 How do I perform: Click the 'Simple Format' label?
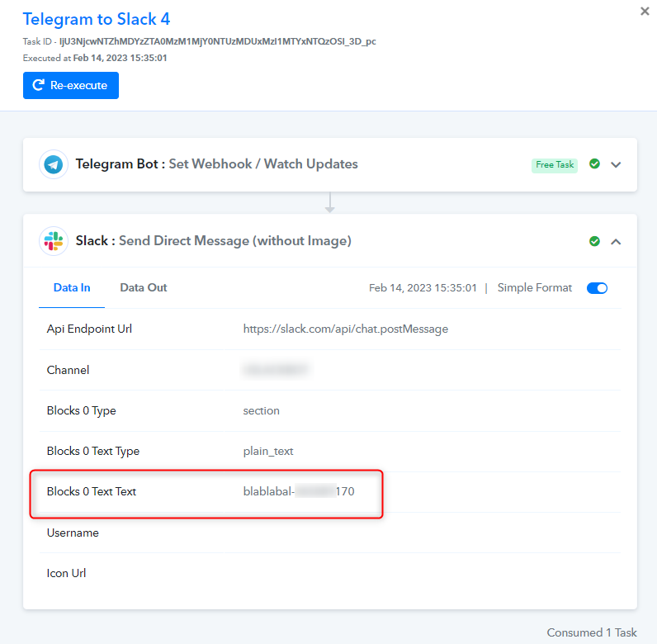pos(535,288)
